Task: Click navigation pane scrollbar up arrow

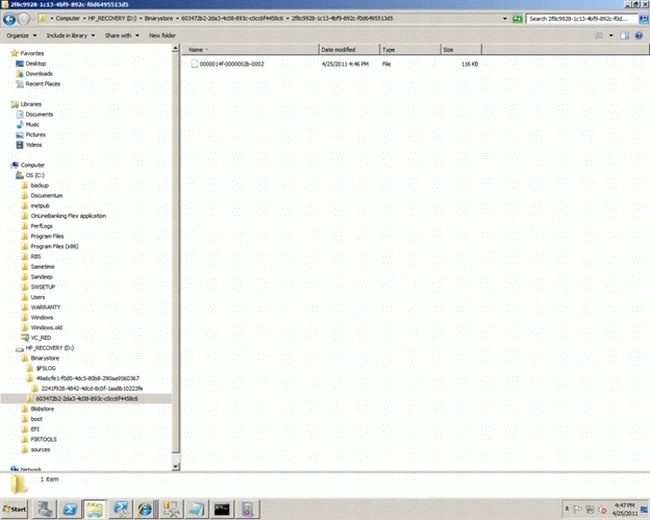Action: tap(175, 49)
